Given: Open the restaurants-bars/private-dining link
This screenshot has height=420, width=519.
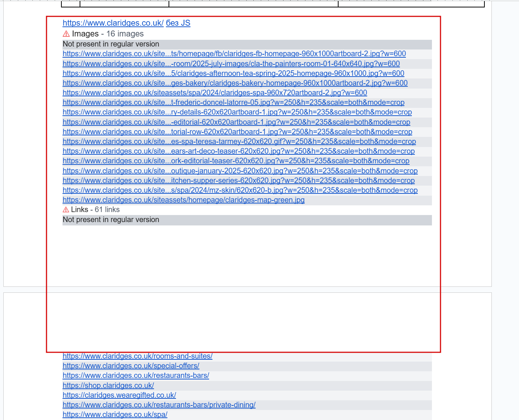Looking at the screenshot, I should (x=159, y=405).
